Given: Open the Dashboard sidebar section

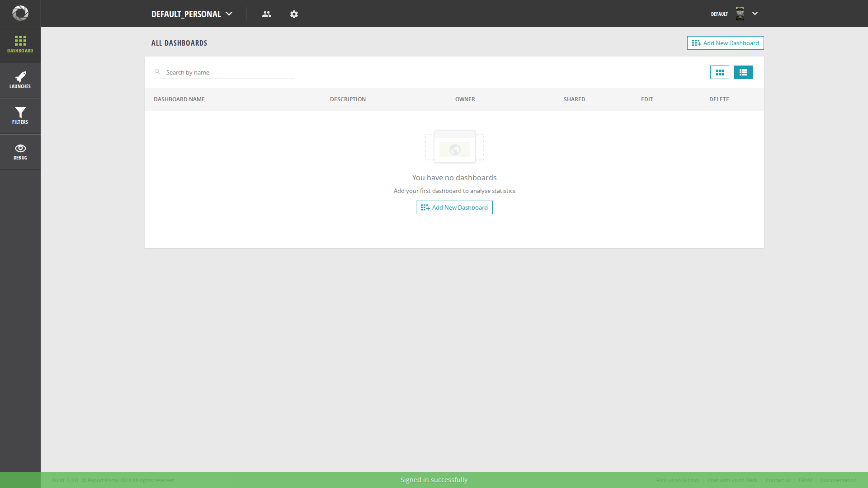Looking at the screenshot, I should click(20, 45).
